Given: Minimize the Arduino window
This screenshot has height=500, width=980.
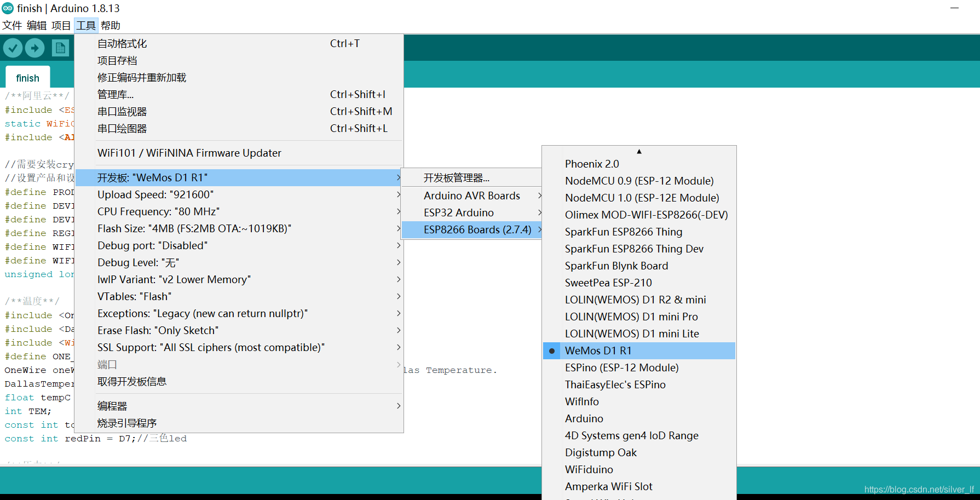Looking at the screenshot, I should pyautogui.click(x=954, y=8).
